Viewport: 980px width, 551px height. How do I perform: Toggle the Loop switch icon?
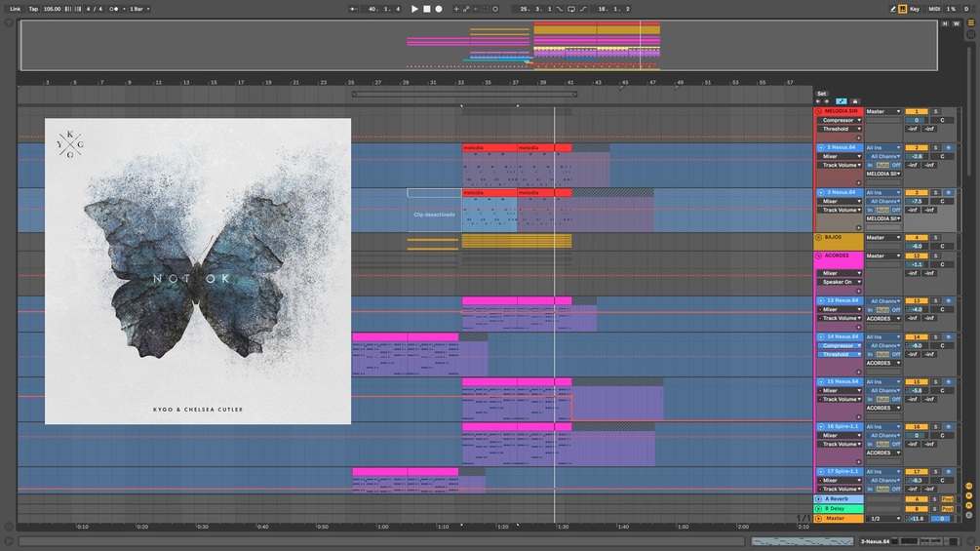tap(571, 9)
